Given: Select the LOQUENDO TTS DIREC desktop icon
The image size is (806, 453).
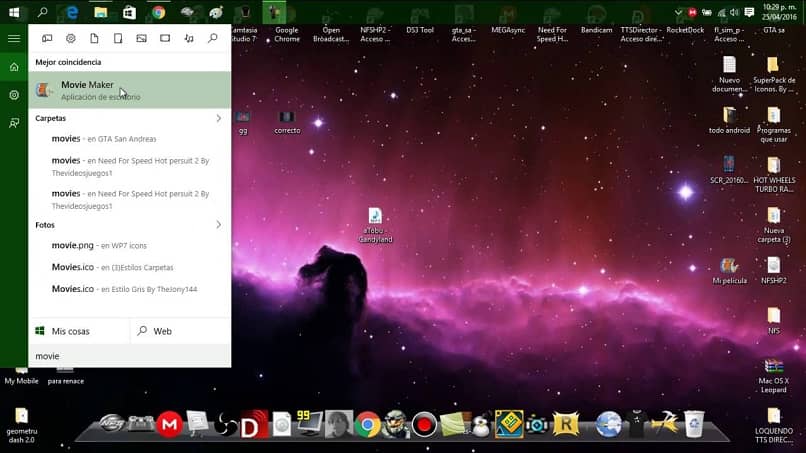Looking at the screenshot, I should pos(774,425).
